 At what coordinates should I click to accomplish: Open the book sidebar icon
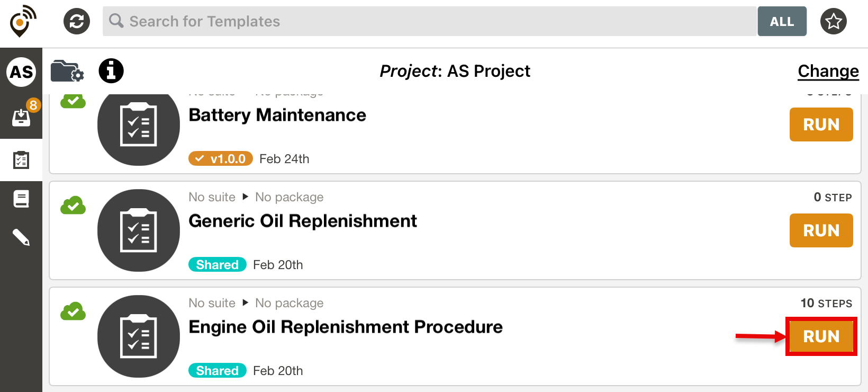point(21,199)
